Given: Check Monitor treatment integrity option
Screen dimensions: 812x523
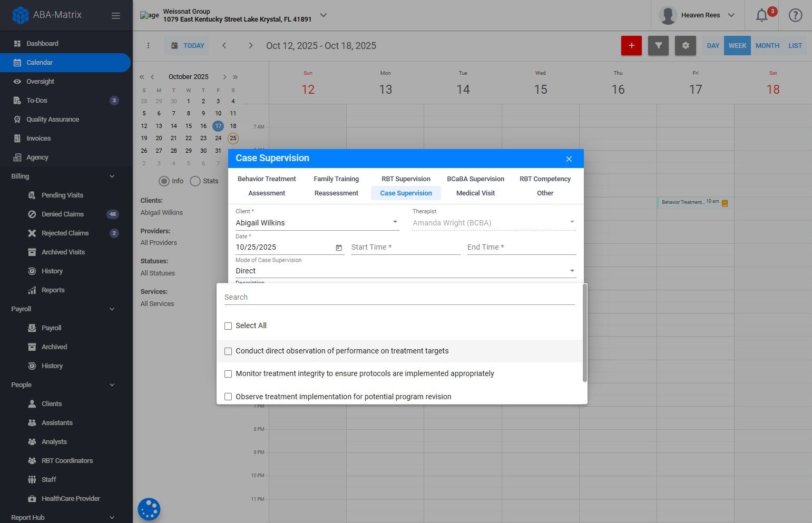Looking at the screenshot, I should (x=228, y=374).
